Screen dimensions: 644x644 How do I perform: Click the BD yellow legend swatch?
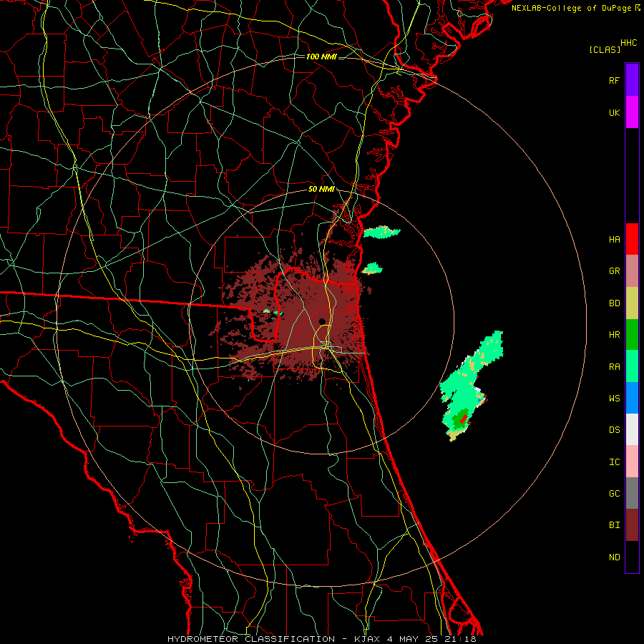632,303
